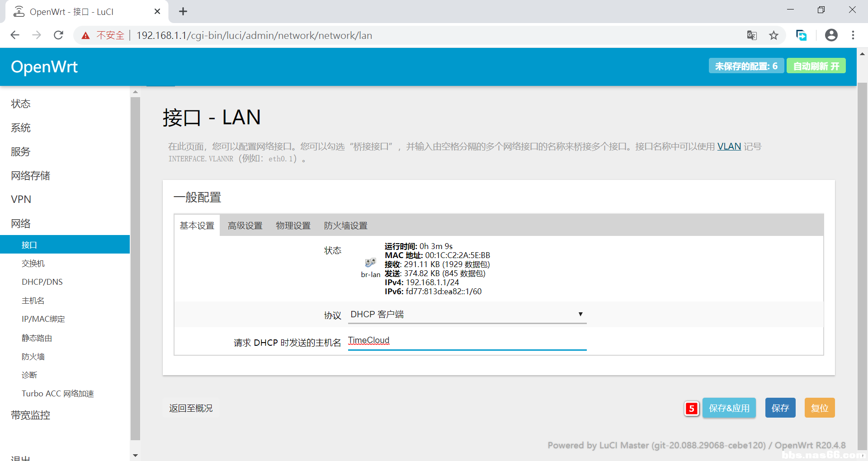Click the 返回至概况 button

coord(191,408)
